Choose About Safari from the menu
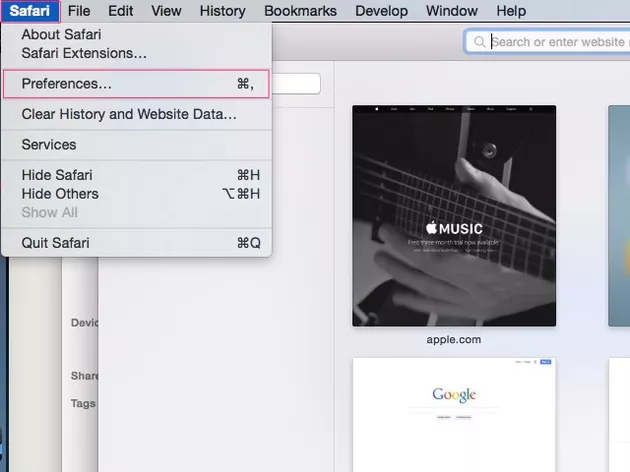The image size is (630, 472). 137,35
